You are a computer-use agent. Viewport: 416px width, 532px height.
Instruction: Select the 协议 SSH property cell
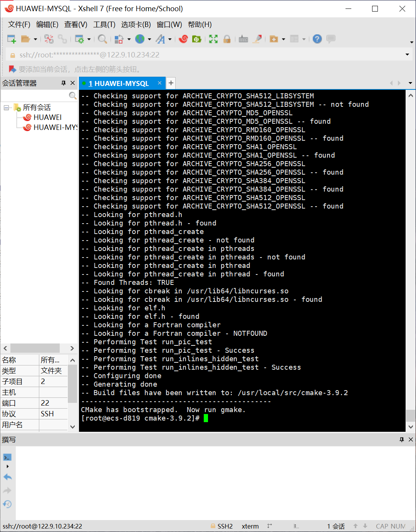point(53,414)
